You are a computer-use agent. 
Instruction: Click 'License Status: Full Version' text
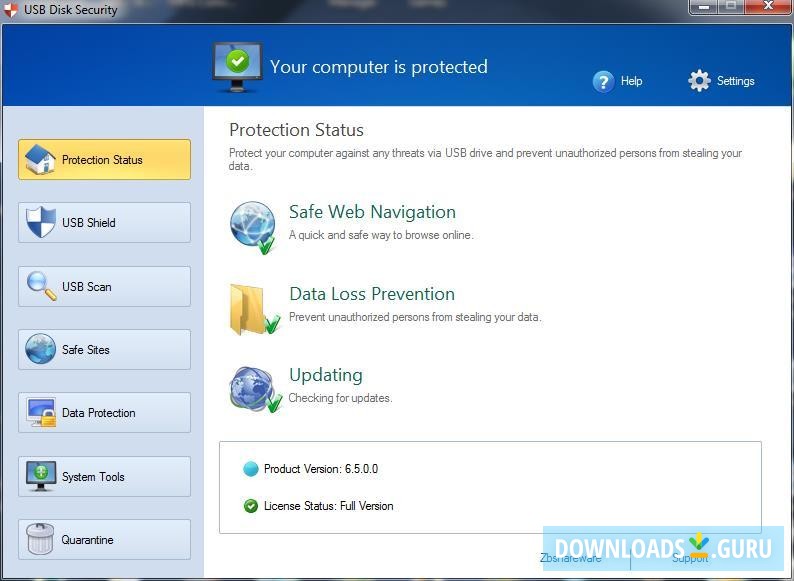(x=329, y=506)
